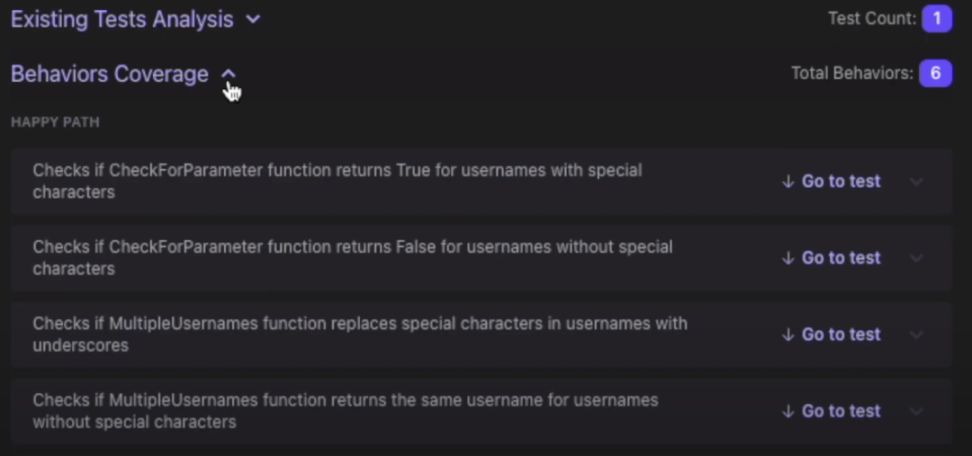Collapse the Behaviors Coverage chevron

click(x=228, y=74)
